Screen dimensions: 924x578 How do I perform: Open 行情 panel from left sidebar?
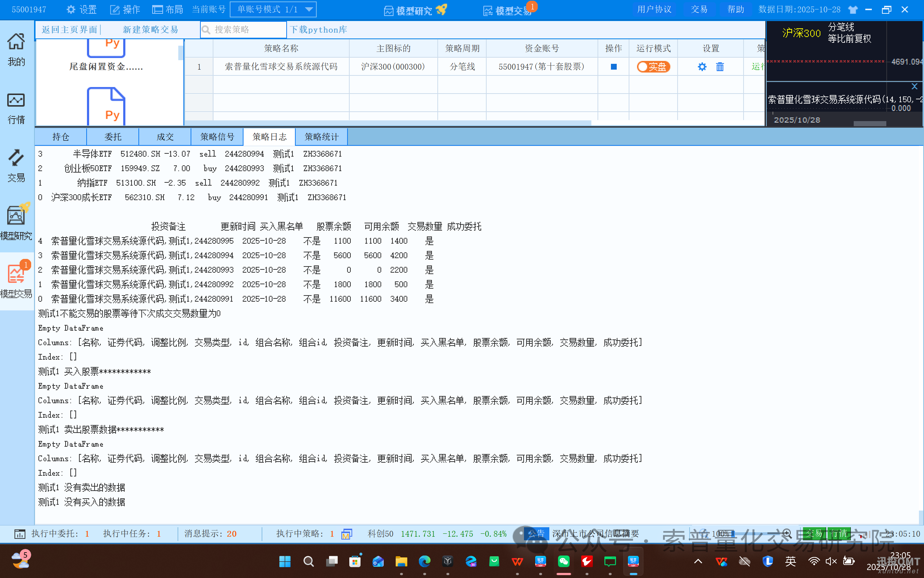pos(16,109)
